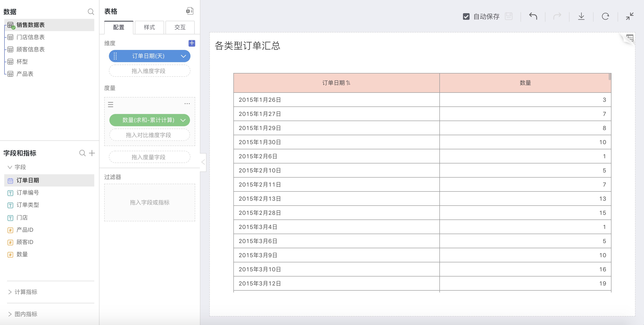Search fields in 字段和指标 panel

coord(82,153)
